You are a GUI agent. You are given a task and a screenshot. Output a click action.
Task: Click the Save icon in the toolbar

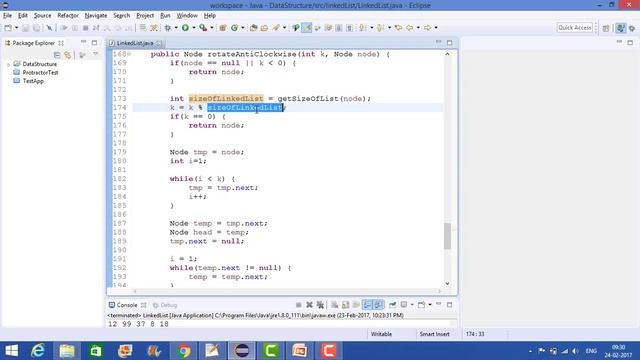(25, 28)
